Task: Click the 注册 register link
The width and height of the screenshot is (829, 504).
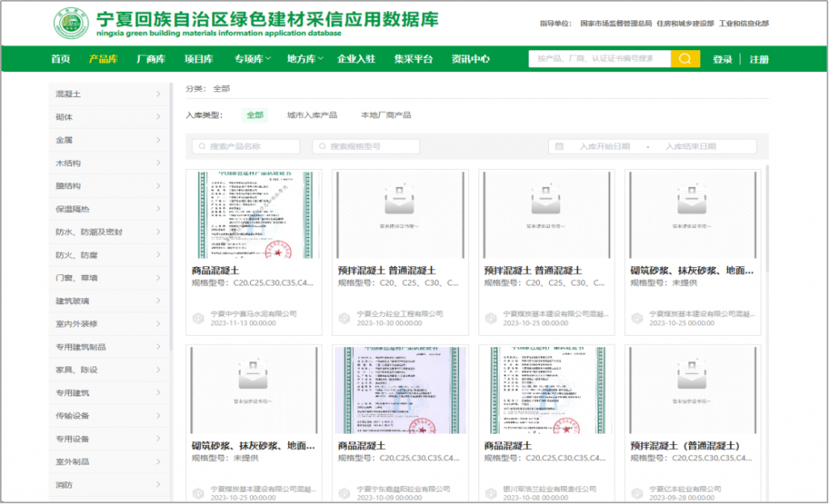Action: tap(759, 59)
